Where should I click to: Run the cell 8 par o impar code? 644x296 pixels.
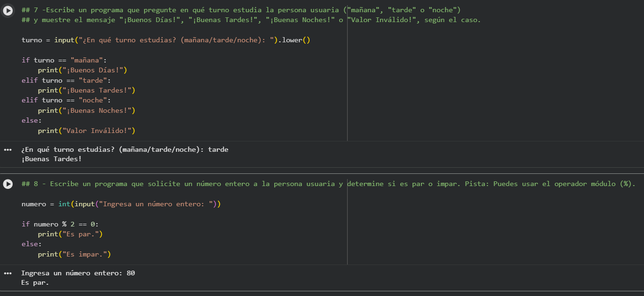click(8, 184)
